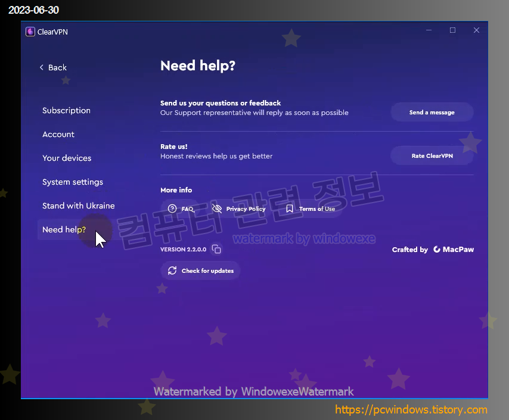The image size is (509, 420).
Task: Click the Crafted by text
Action: [x=409, y=250]
